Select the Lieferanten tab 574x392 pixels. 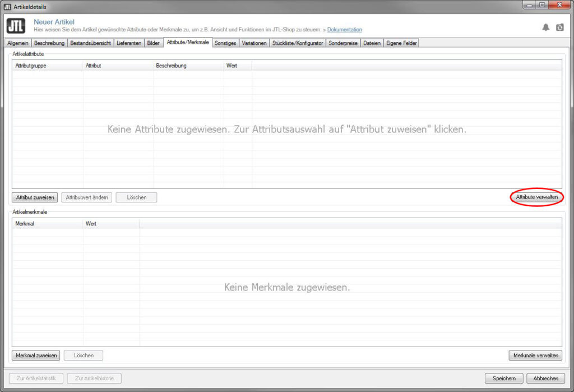click(129, 43)
